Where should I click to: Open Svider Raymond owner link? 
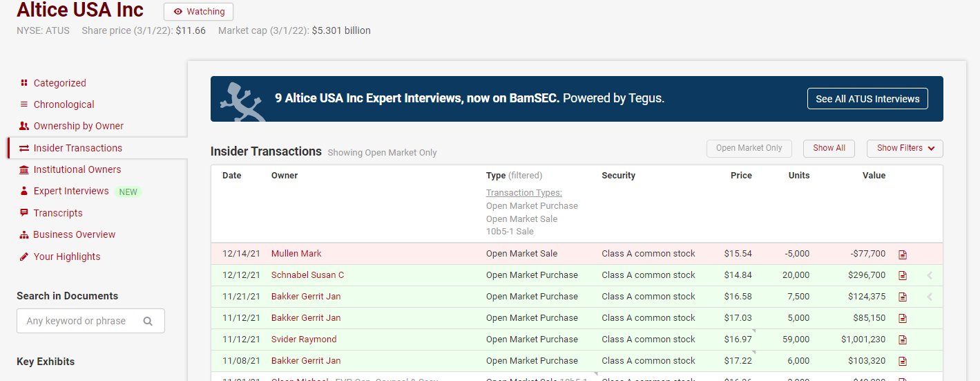(304, 340)
